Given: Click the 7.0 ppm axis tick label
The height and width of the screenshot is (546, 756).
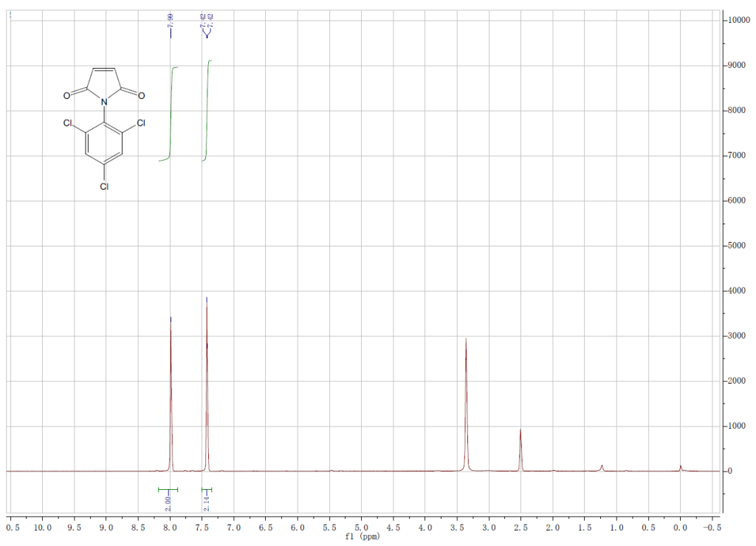Looking at the screenshot, I should [x=234, y=528].
